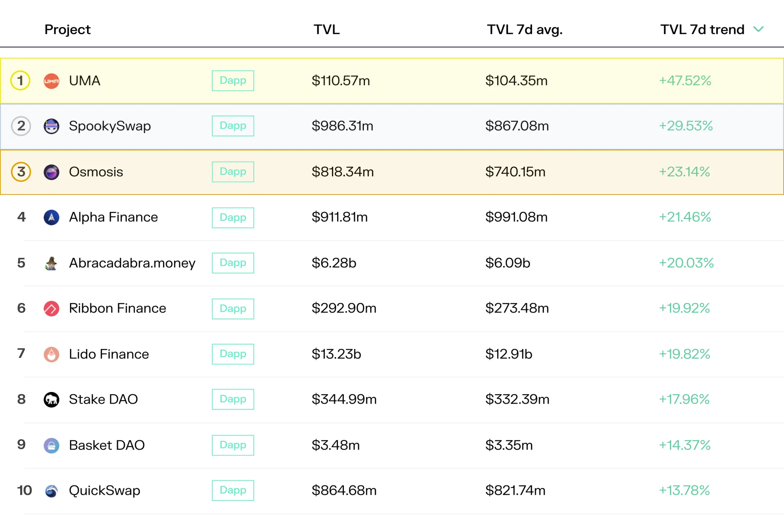Image resolution: width=784 pixels, height=532 pixels.
Task: Select the Osmosis purple logo icon
Action: (x=51, y=172)
